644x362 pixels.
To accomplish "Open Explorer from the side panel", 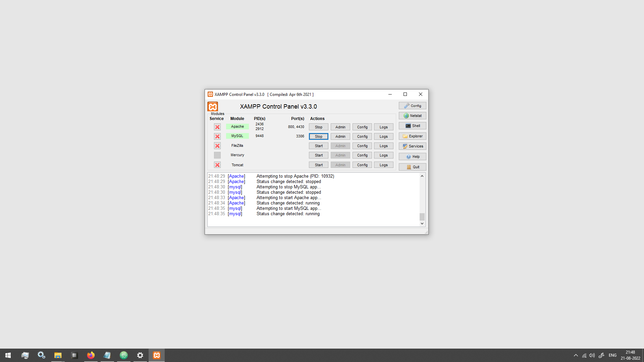I will click(412, 136).
